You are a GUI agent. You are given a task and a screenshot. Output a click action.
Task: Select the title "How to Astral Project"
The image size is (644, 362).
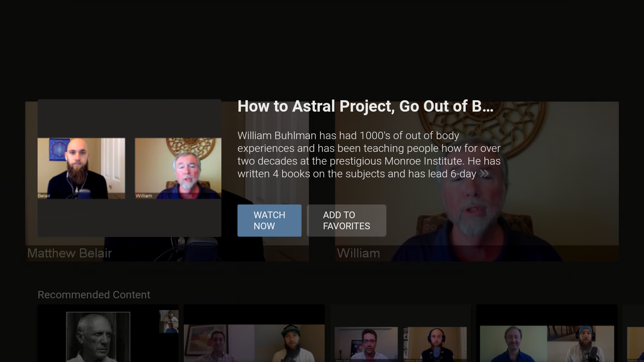tap(365, 106)
